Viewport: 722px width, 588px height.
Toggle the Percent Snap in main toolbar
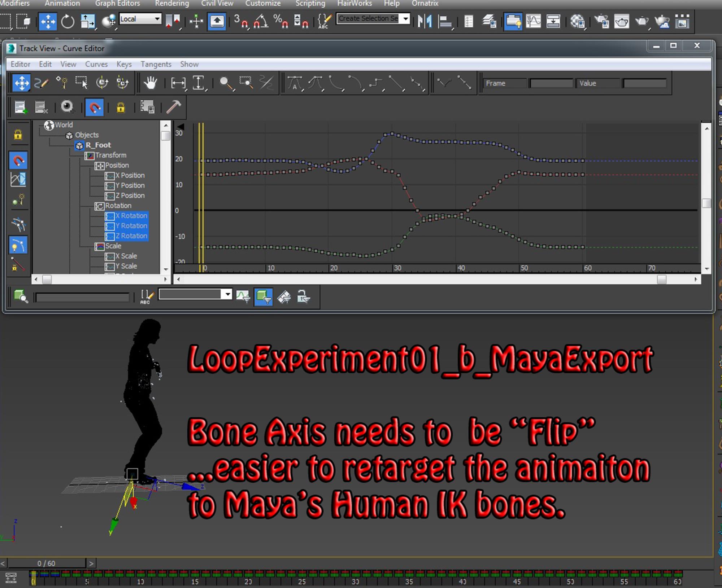tap(280, 21)
